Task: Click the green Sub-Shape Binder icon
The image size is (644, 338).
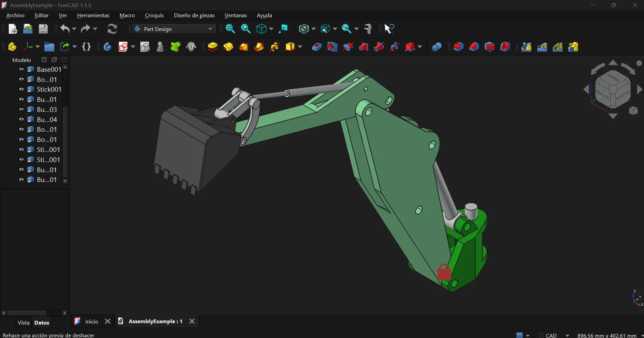Action: pos(175,47)
